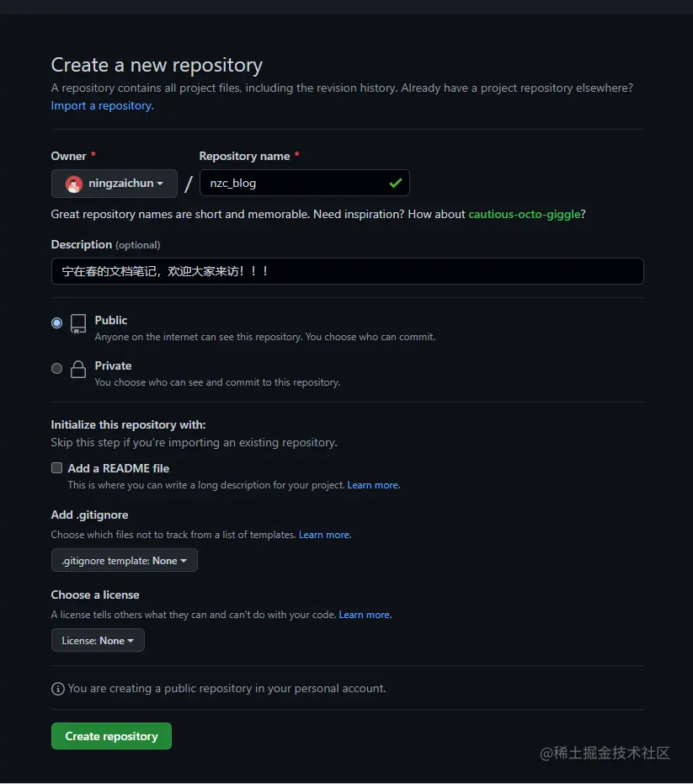693x784 pixels.
Task: Click the green checkmark in repository name field
Action: [x=395, y=182]
